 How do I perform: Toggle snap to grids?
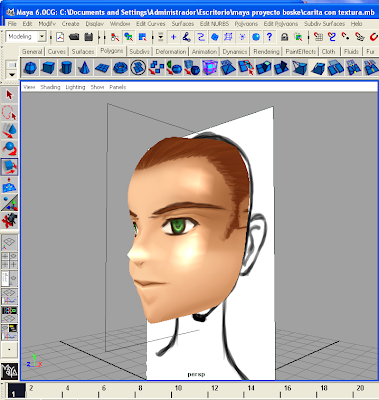coord(318,37)
